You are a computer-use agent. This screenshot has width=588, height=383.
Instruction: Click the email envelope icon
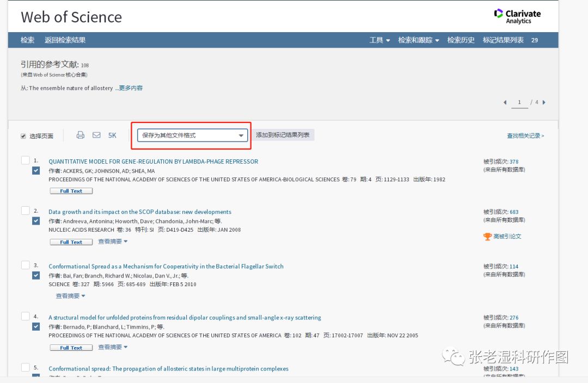[x=96, y=135]
